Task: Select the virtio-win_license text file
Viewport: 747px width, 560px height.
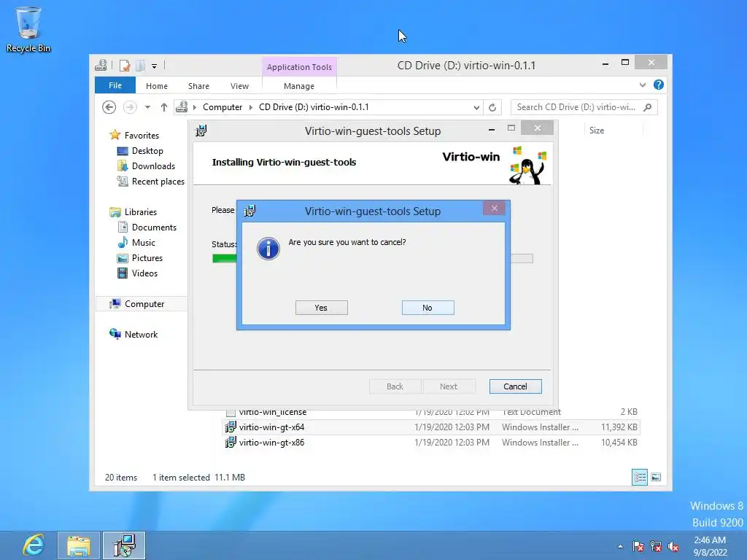Action: coord(431,412)
